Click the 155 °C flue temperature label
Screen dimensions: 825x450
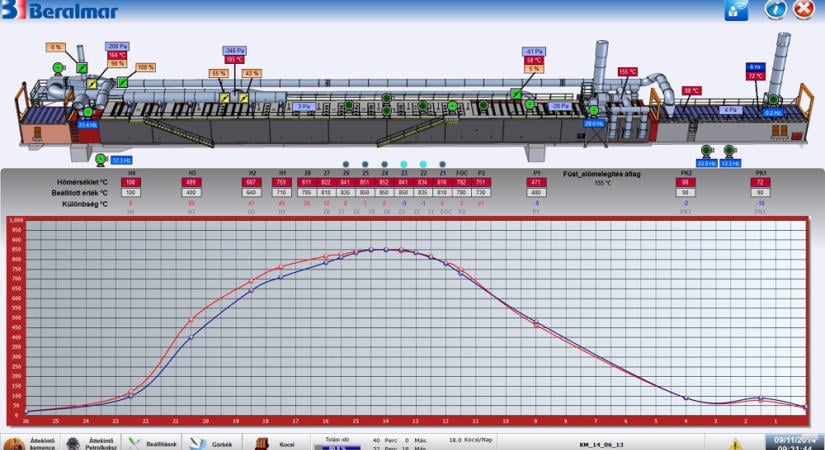628,72
